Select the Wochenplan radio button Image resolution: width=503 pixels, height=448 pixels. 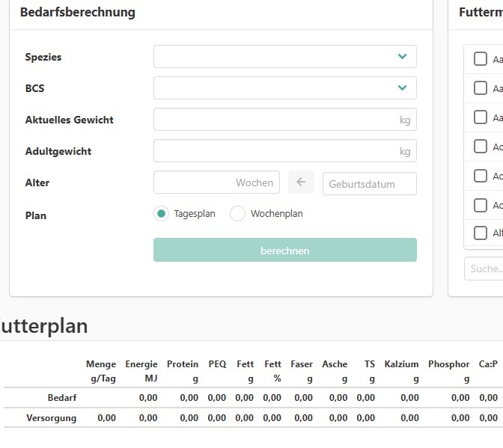[x=237, y=214]
